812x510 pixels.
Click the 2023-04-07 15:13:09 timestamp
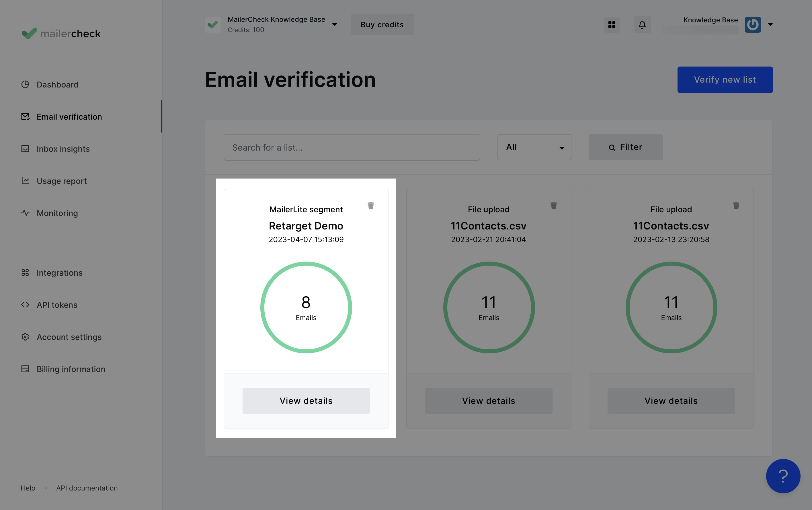[306, 240]
